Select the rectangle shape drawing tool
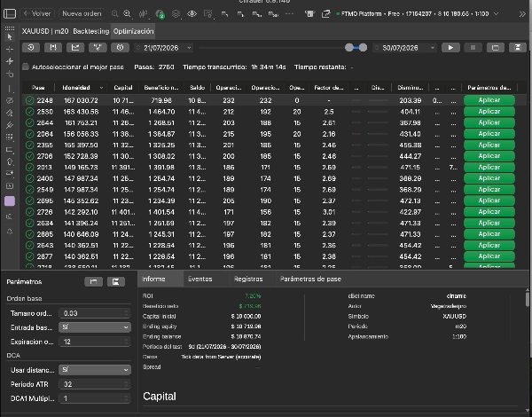Image resolution: width=532 pixels, height=417 pixels. (10, 150)
